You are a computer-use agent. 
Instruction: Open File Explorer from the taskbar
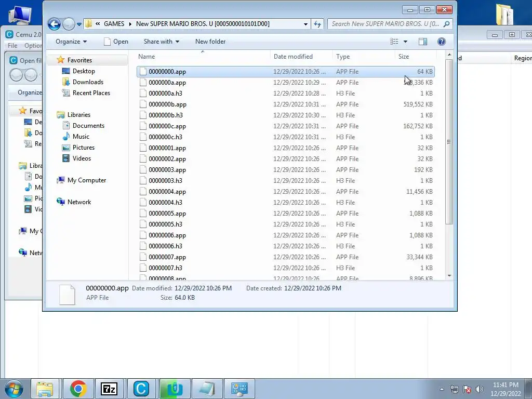(45, 389)
